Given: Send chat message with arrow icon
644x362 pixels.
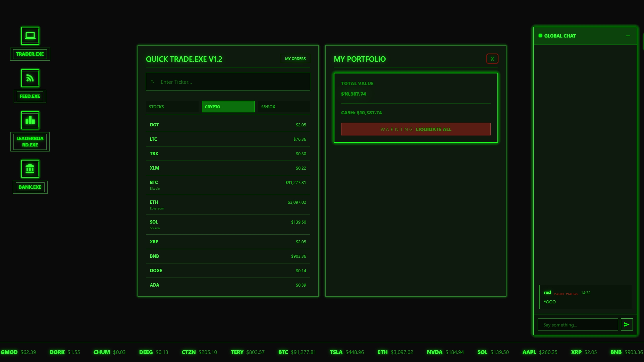Looking at the screenshot, I should pyautogui.click(x=627, y=324).
